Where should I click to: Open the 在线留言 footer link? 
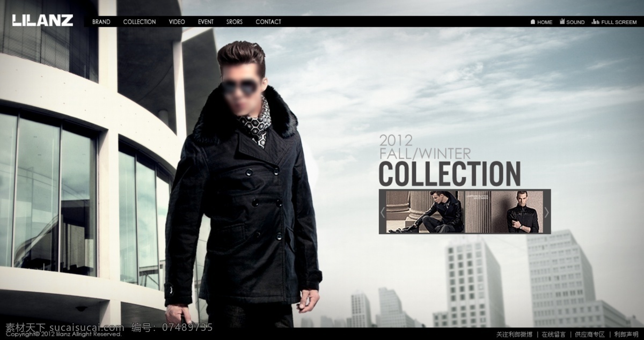(x=553, y=335)
